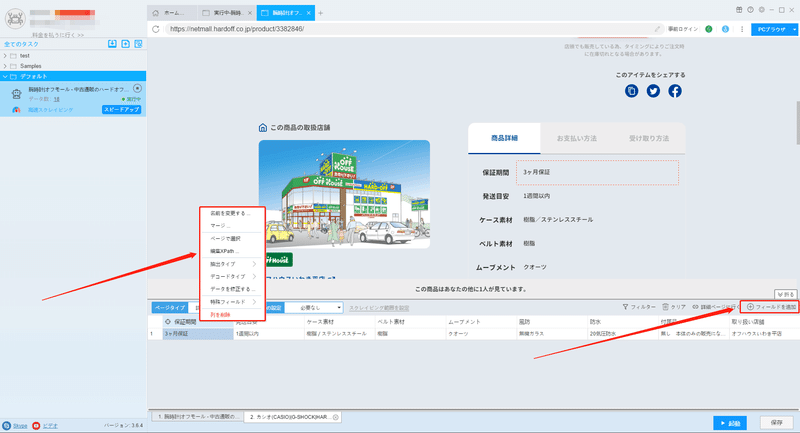Click the crab avatar profile icon
The height and width of the screenshot is (433, 800).
15,18
